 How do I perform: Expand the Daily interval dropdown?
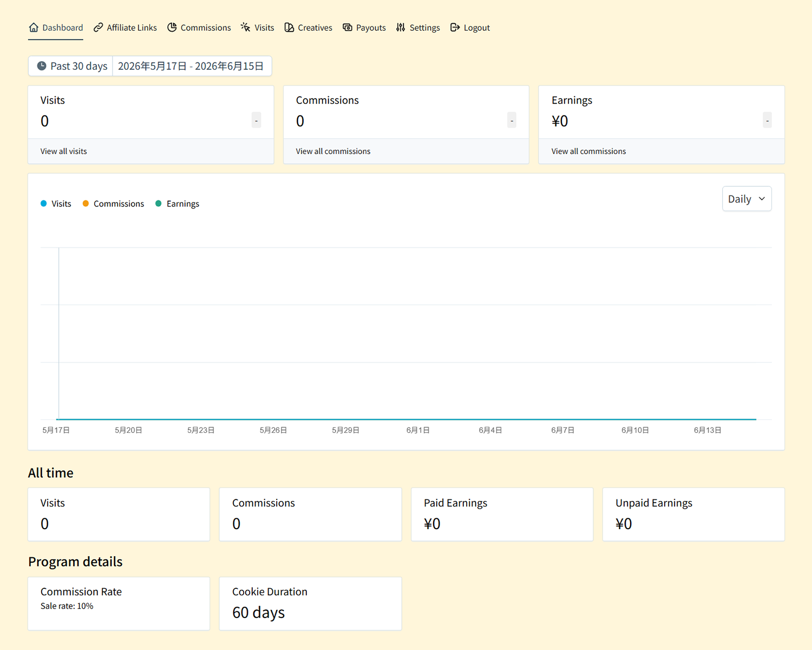tap(746, 199)
